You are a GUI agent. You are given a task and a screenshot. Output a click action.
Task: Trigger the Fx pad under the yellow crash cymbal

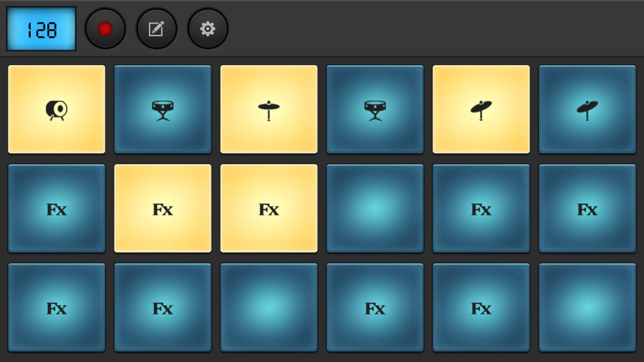[481, 208]
